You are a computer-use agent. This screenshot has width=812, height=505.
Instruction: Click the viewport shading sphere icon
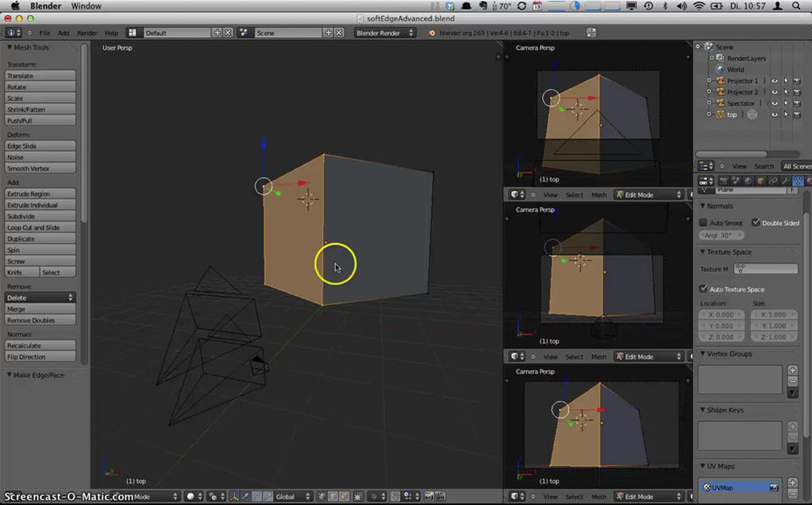tap(190, 496)
